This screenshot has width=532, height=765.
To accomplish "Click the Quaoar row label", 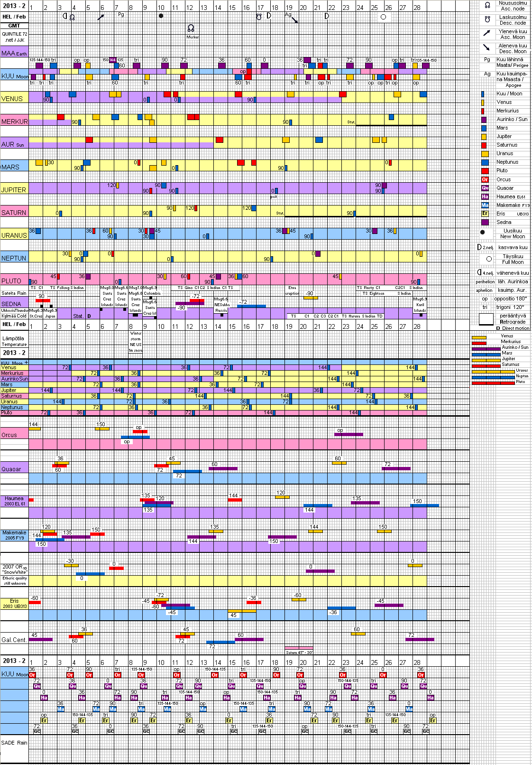I will (11, 469).
